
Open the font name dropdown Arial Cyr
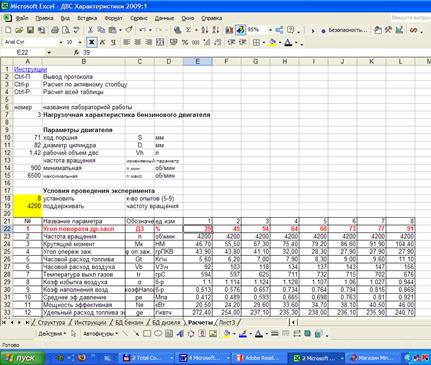point(61,42)
